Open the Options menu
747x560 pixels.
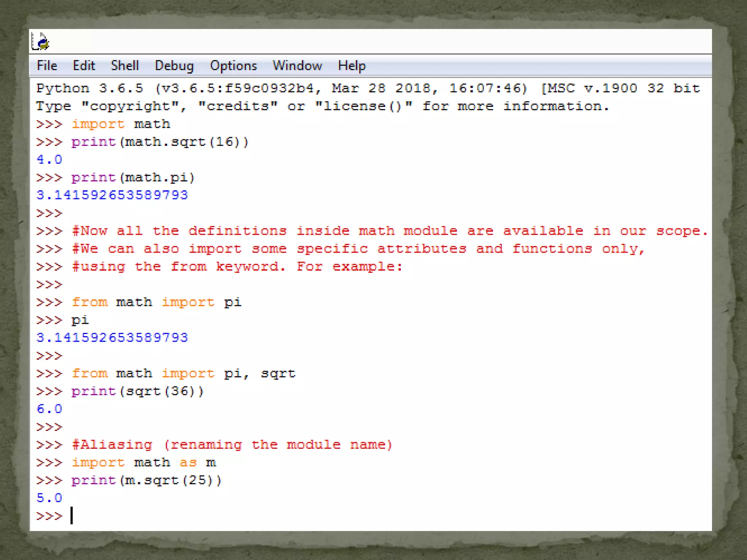(x=233, y=66)
